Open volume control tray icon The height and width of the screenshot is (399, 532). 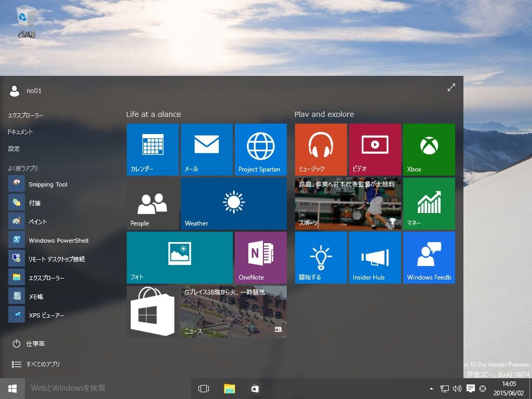(x=457, y=389)
